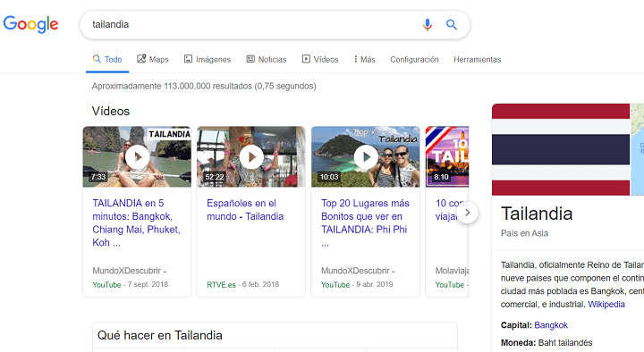Click the three-dot icon beside Más
Image resolution: width=644 pixels, height=352 pixels.
(355, 59)
